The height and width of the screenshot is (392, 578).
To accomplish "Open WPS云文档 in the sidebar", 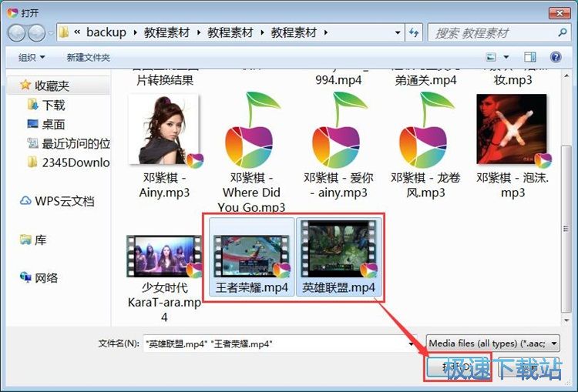I will pos(58,201).
